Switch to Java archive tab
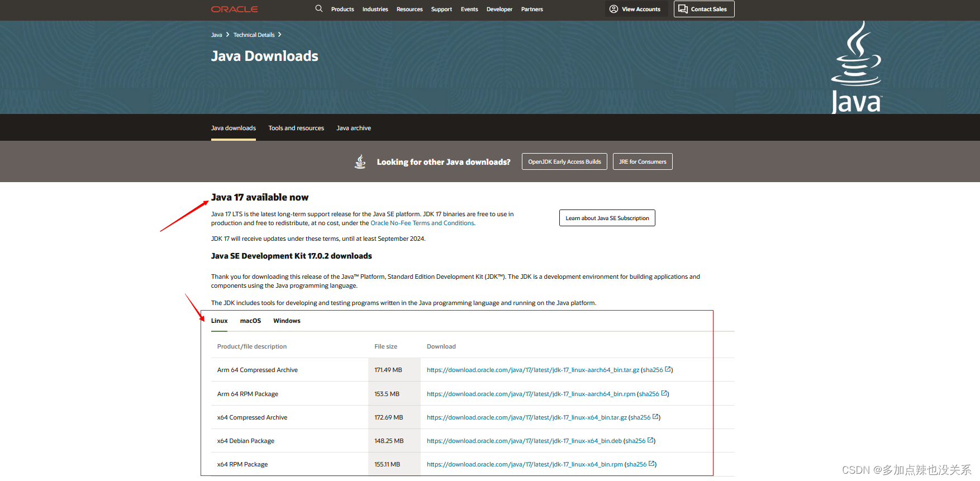 354,128
